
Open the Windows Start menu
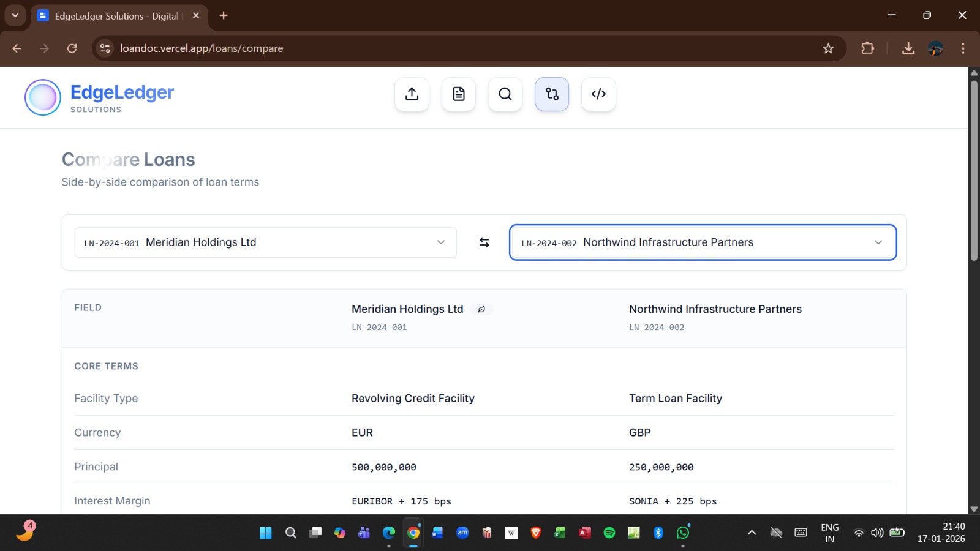click(265, 533)
